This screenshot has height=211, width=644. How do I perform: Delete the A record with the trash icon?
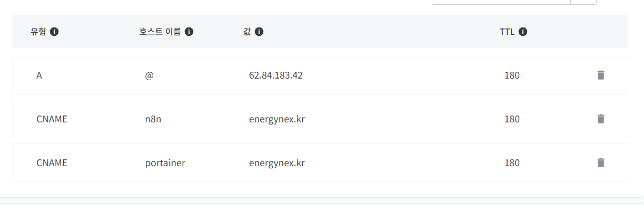601,75
